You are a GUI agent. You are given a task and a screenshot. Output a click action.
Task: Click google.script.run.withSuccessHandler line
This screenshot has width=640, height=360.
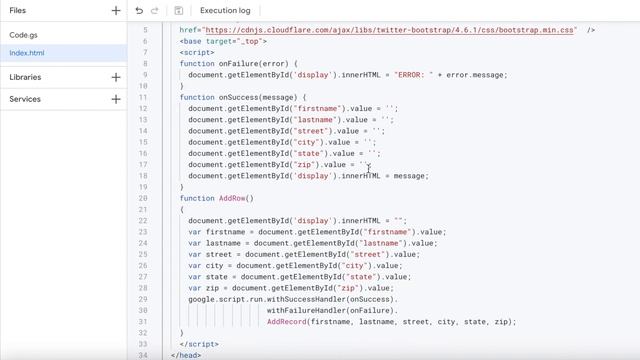293,299
